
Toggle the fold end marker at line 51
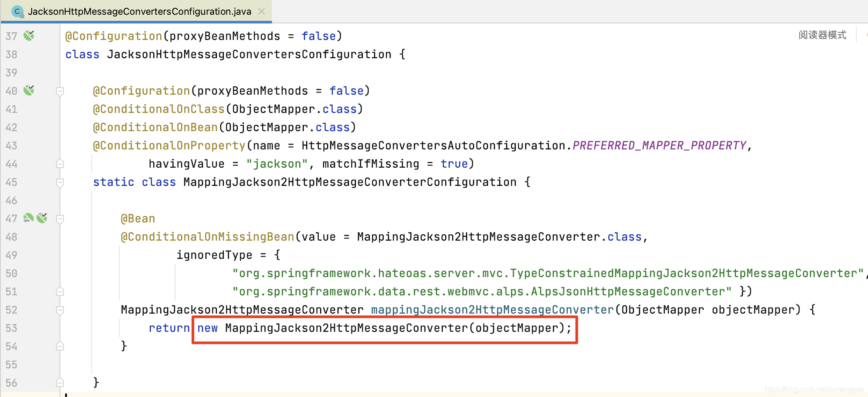tap(60, 291)
